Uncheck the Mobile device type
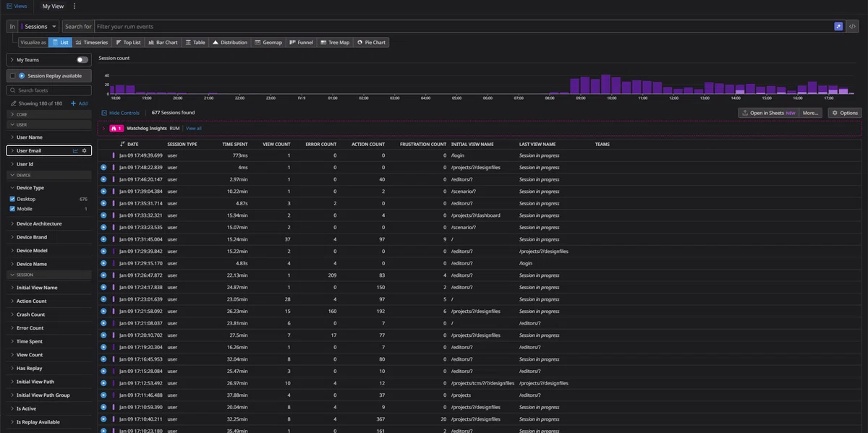This screenshot has height=433, width=868. tap(12, 209)
